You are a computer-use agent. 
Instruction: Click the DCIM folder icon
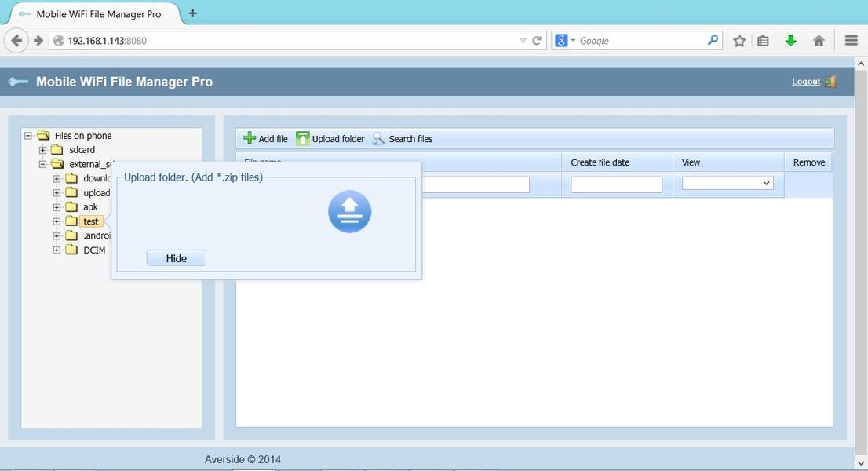tap(71, 250)
